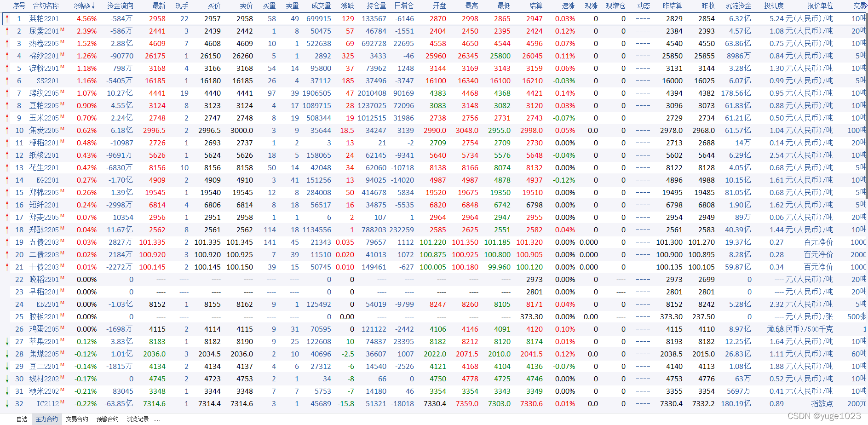This screenshot has height=425, width=868.
Task: Sort by the 持仓量 column header
Action: click(x=376, y=6)
